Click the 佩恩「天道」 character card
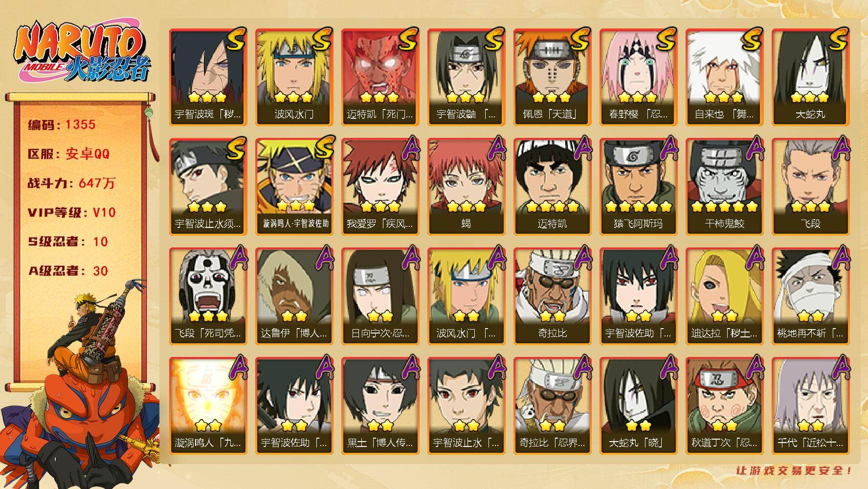Screen dimensions: 868x489 (x=552, y=77)
